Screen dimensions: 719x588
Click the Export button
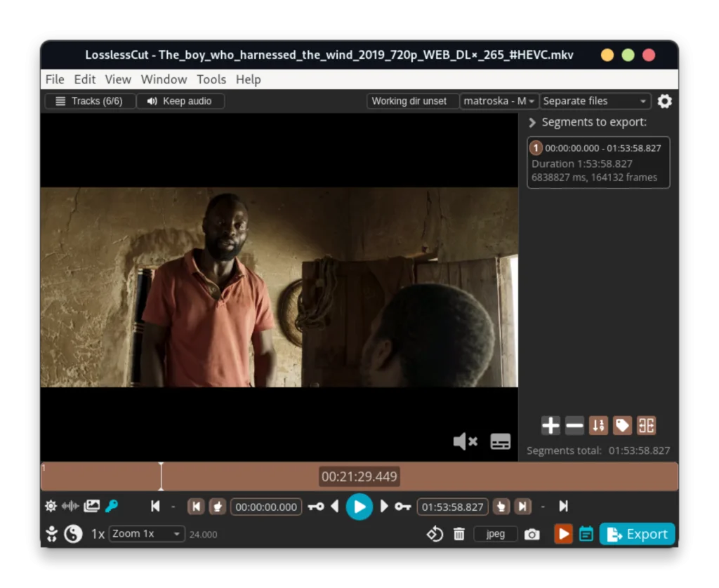(x=637, y=533)
